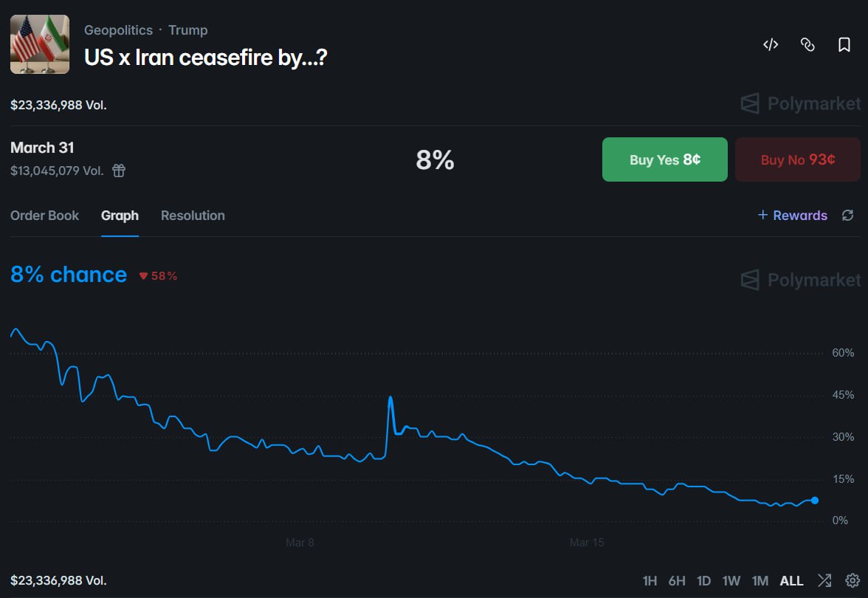Open the Geopolitics category link

coord(118,30)
